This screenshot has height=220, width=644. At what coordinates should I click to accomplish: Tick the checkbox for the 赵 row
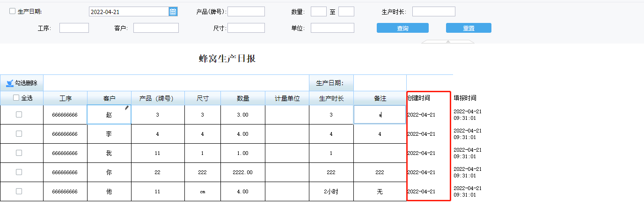[x=19, y=114]
